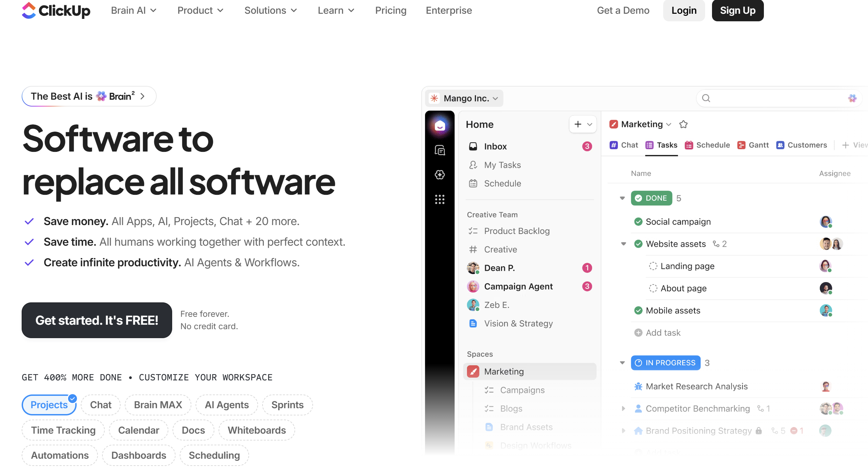Click the Mango Inc. asterisk logo icon
The width and height of the screenshot is (868, 468).
pyautogui.click(x=434, y=98)
